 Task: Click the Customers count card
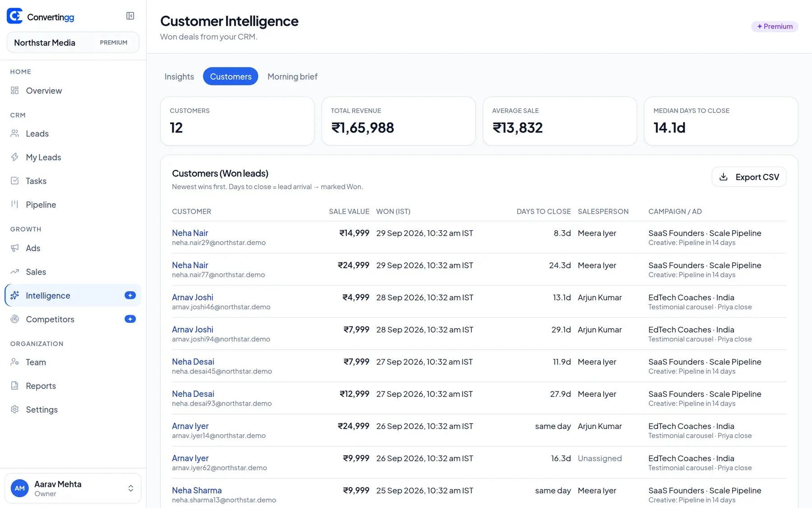click(x=237, y=121)
